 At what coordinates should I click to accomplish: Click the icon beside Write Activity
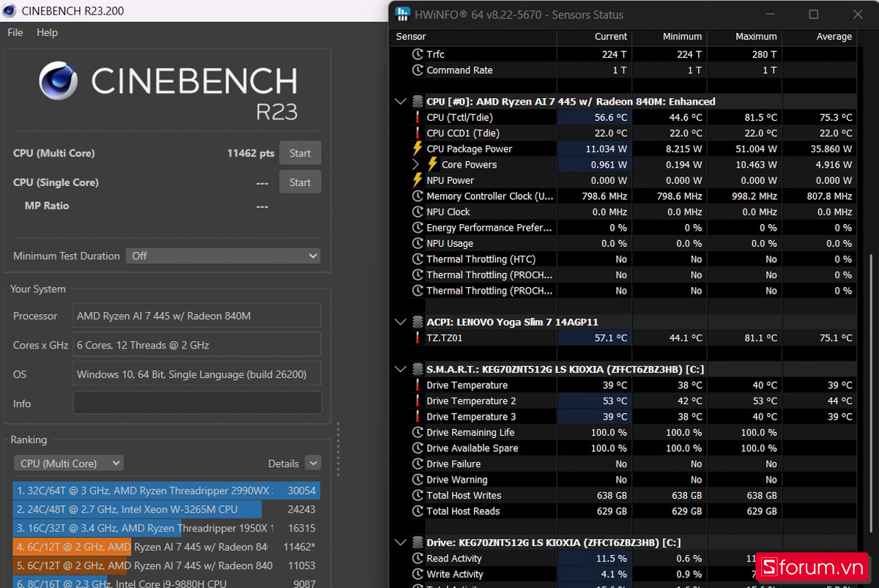pos(418,574)
